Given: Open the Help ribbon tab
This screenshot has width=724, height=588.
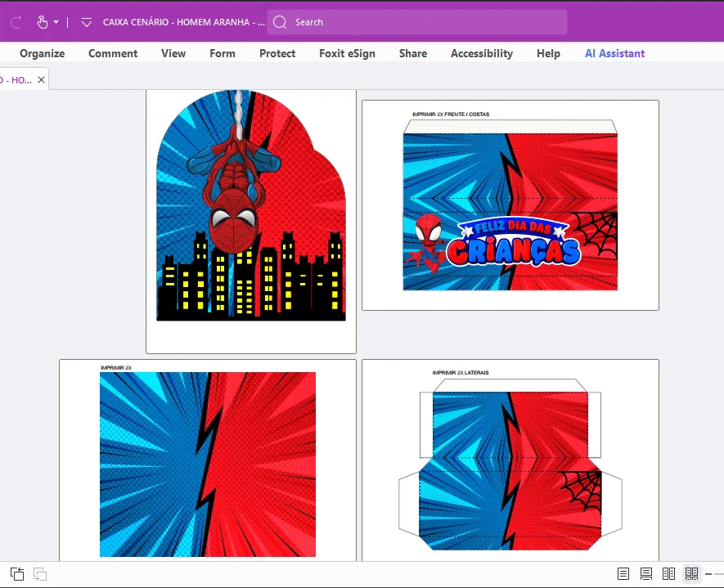Looking at the screenshot, I should [548, 53].
